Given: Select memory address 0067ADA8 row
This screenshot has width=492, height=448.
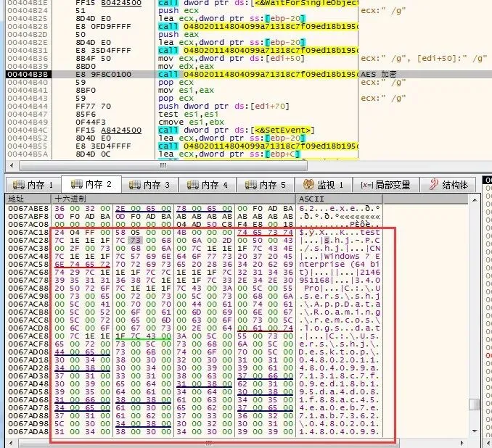Looking at the screenshot, I should [x=28, y=432].
